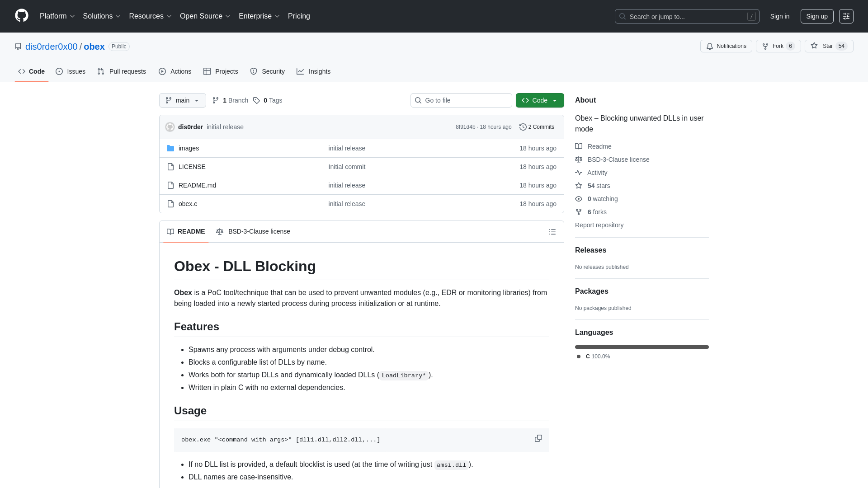Click the Packages heading link
868x488 pixels.
(x=591, y=291)
